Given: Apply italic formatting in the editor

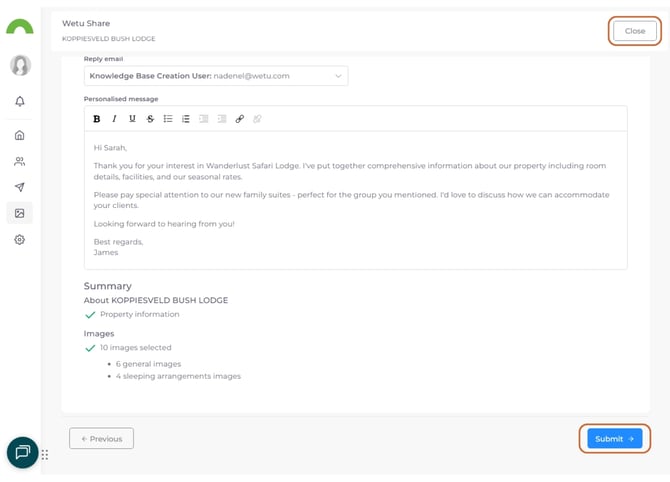Looking at the screenshot, I should (x=114, y=119).
